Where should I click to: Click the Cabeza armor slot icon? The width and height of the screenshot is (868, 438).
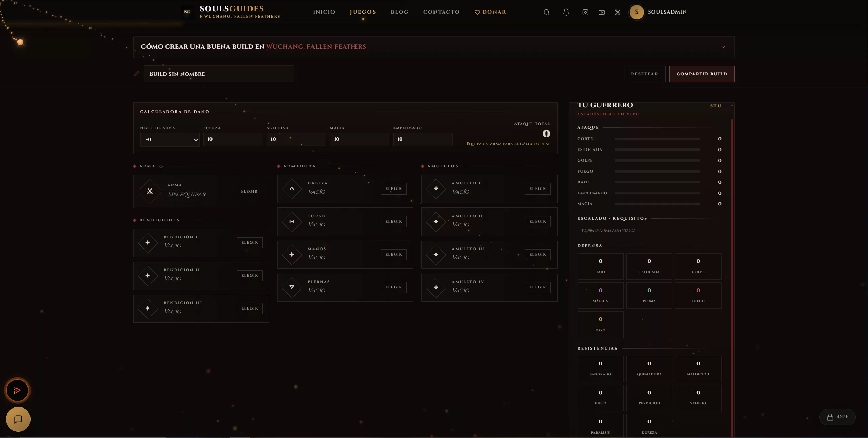[x=292, y=188]
